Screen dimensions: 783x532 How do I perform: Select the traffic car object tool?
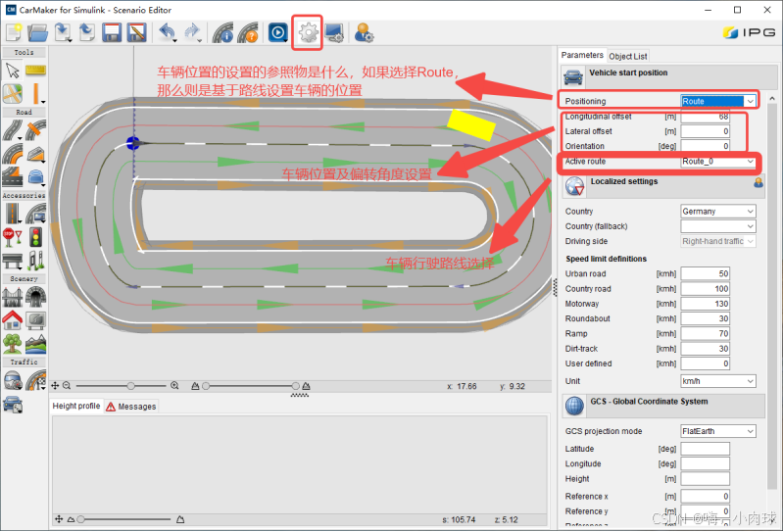pos(13,404)
